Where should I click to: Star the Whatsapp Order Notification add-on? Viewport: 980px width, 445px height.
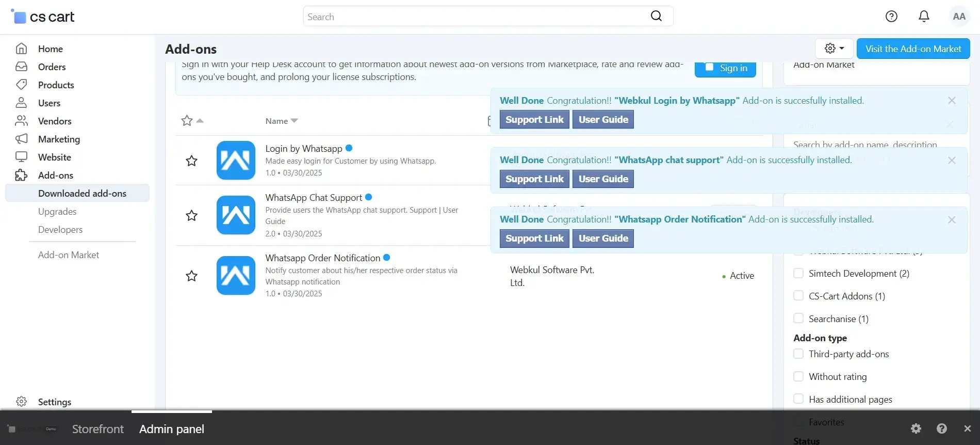point(191,276)
